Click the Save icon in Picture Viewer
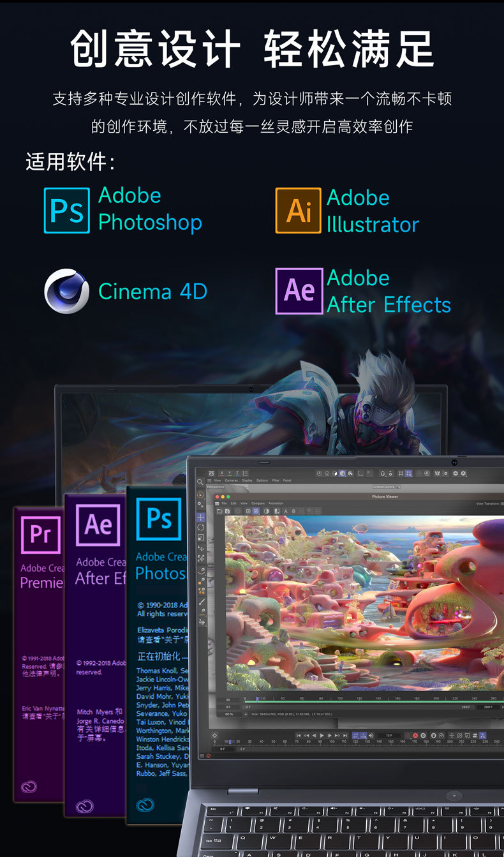Screen dimensions: 504x857 [x=227, y=511]
